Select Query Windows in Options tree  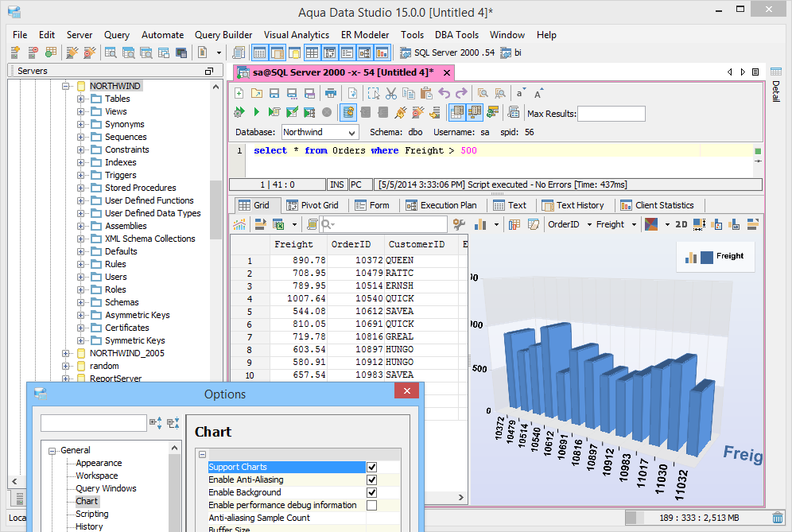[106, 488]
